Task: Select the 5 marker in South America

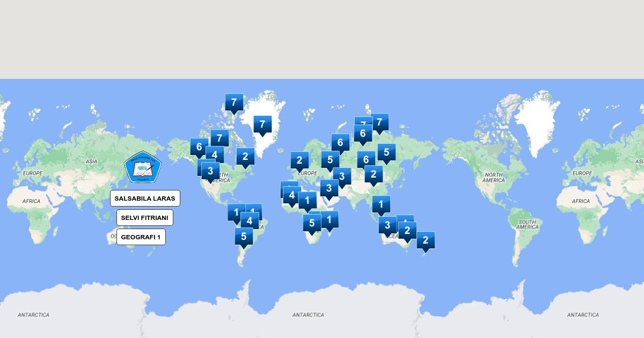Action: (x=244, y=237)
